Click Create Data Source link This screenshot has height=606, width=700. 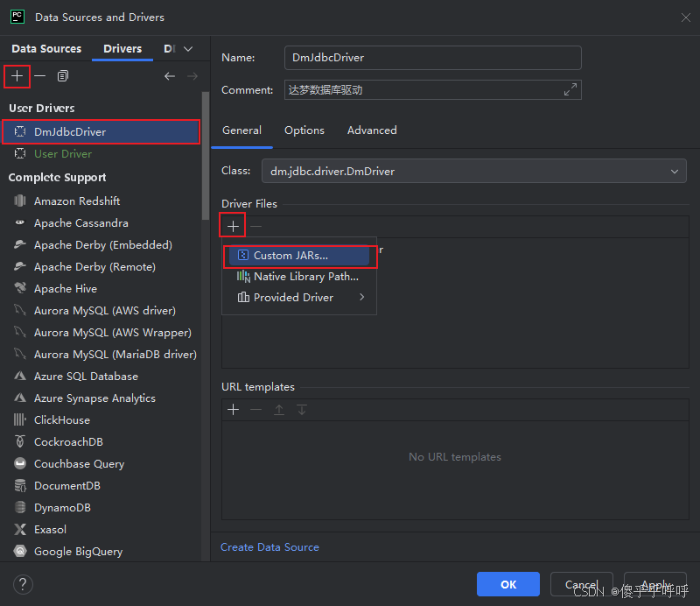pyautogui.click(x=269, y=547)
